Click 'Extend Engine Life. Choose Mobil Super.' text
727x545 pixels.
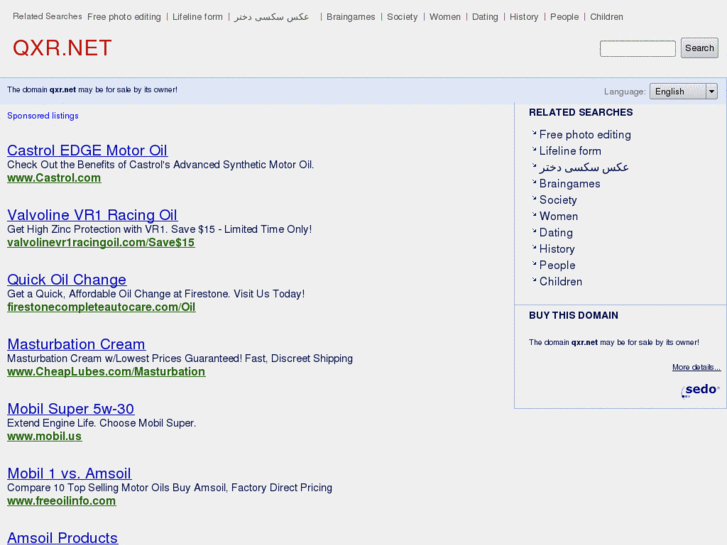[102, 423]
